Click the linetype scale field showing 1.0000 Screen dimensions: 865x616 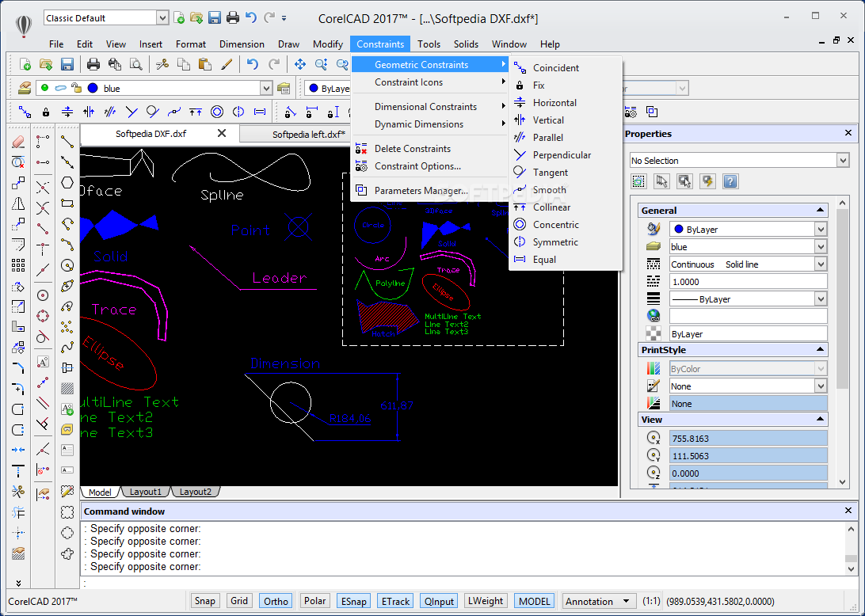coord(748,282)
